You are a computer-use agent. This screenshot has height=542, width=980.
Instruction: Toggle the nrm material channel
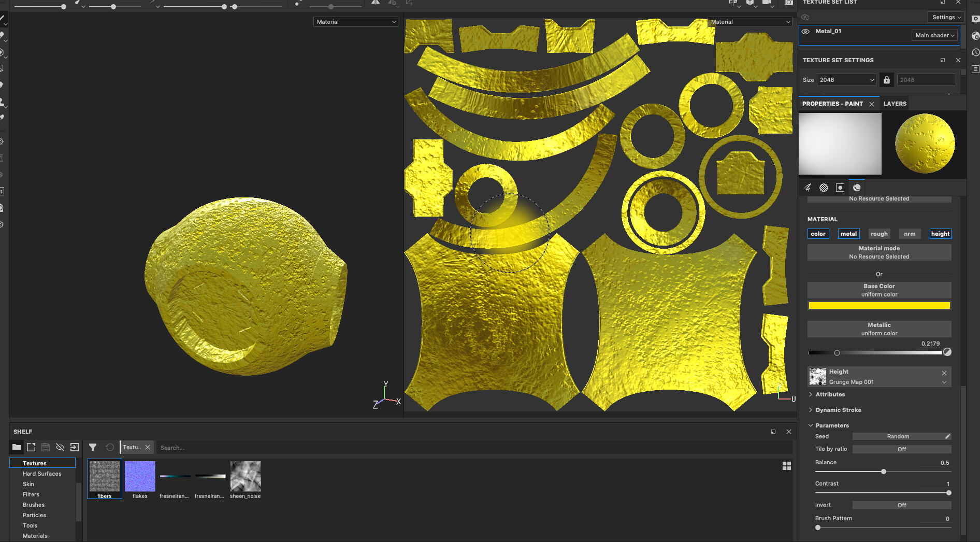click(910, 234)
